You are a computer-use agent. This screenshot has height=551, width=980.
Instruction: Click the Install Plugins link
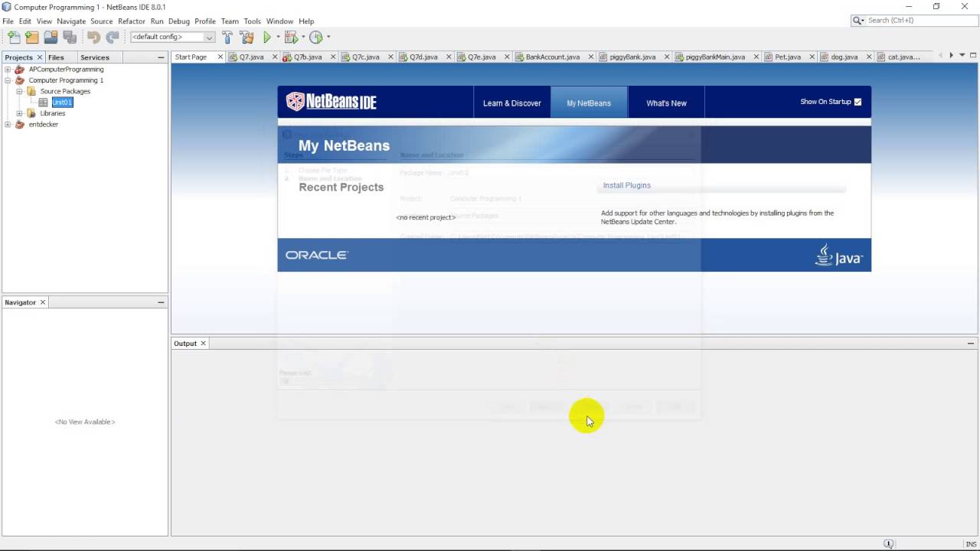(627, 185)
